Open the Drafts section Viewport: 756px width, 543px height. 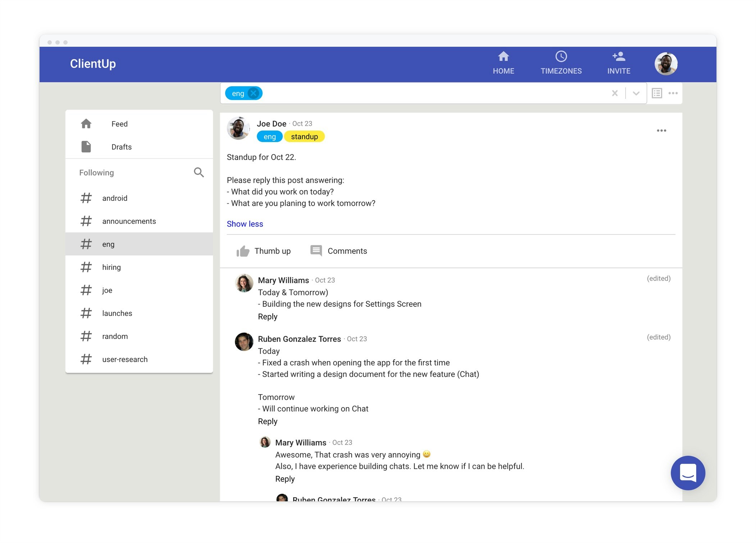pyautogui.click(x=121, y=147)
